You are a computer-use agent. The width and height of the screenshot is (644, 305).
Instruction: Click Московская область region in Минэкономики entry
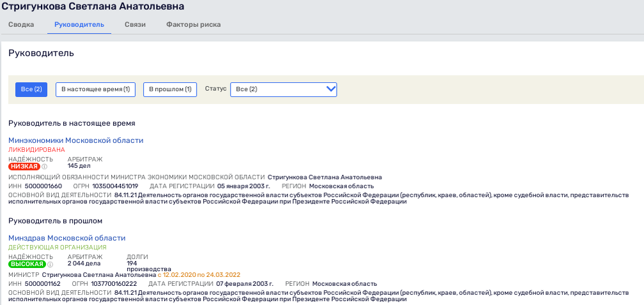(x=341, y=186)
